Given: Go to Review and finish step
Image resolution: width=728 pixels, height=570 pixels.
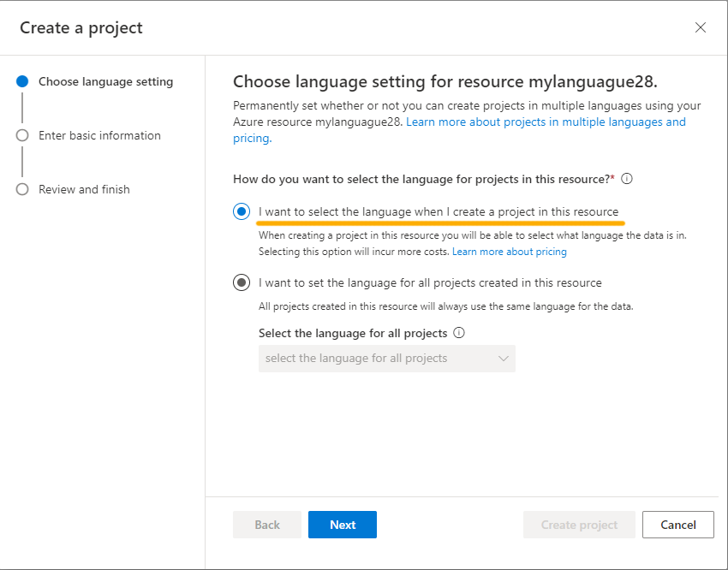Looking at the screenshot, I should [x=84, y=189].
